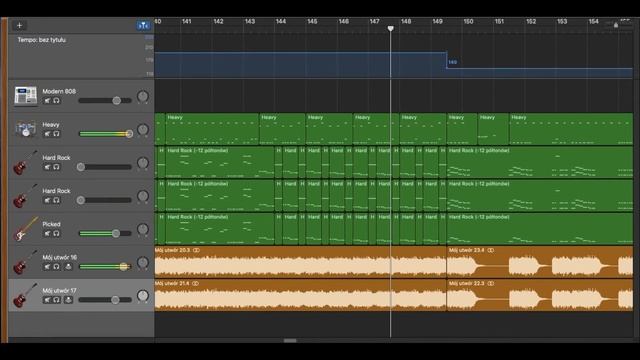Click Heavy track volume slider knob
The image size is (640, 360).
[129, 133]
